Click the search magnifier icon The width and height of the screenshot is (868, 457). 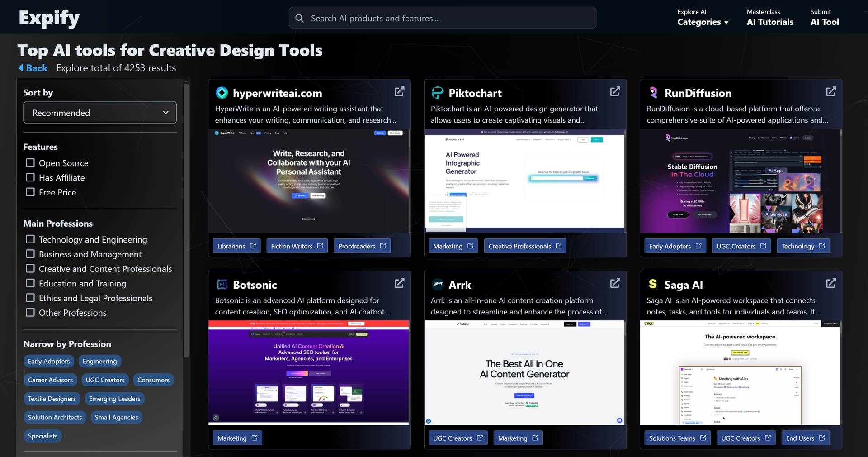pyautogui.click(x=299, y=18)
